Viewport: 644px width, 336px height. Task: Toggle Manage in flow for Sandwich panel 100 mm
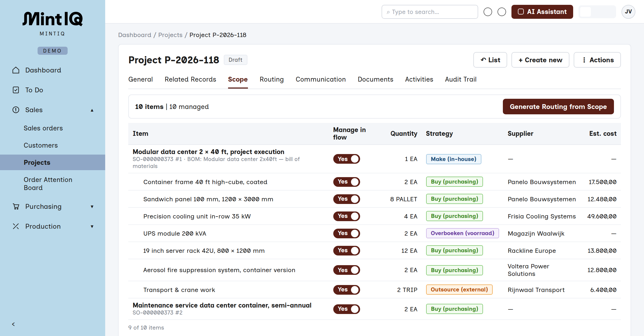coord(347,199)
